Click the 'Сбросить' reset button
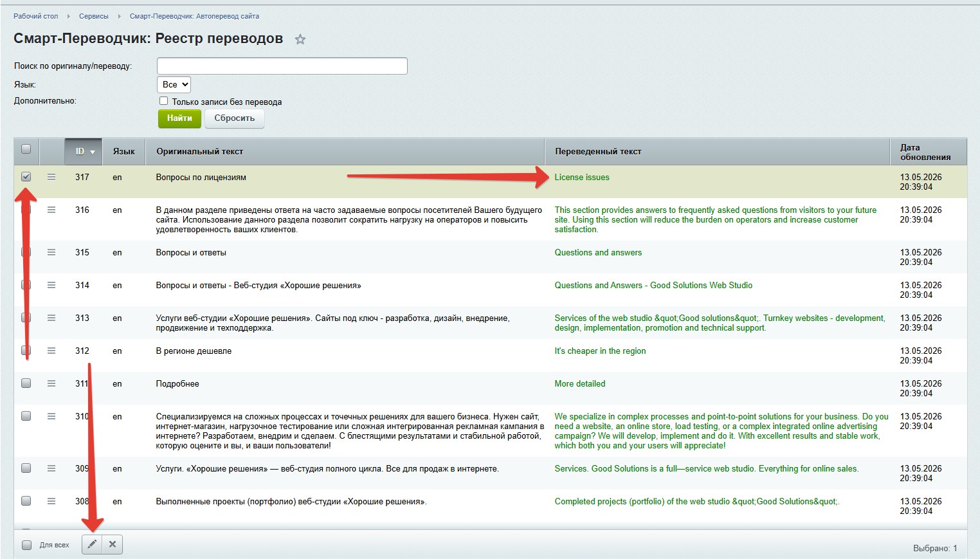The image size is (980, 559). click(235, 118)
